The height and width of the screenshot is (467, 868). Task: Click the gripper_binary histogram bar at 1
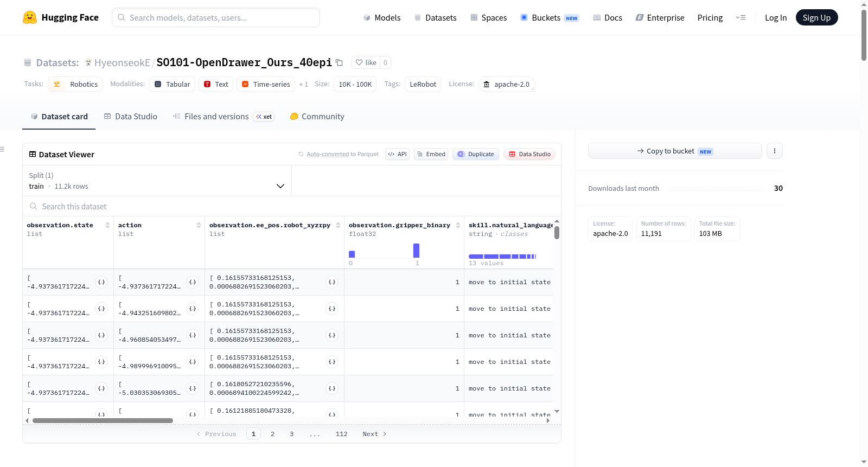coord(416,251)
